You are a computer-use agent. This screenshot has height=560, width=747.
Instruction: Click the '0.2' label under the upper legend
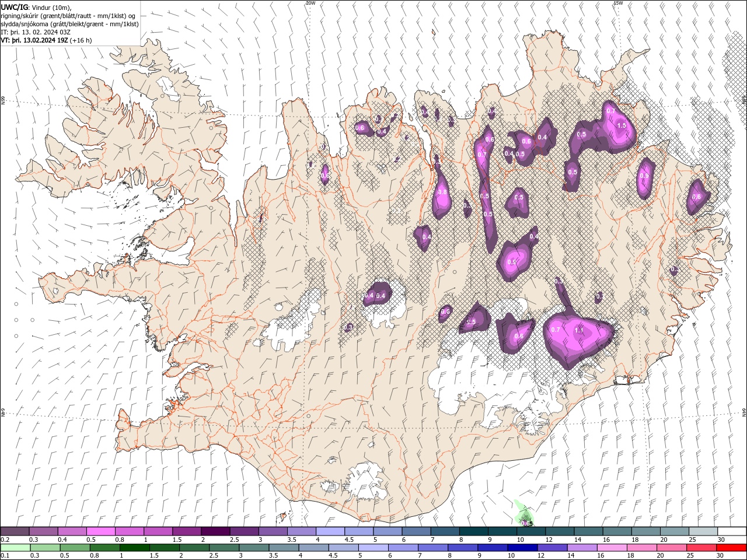coord(5,540)
